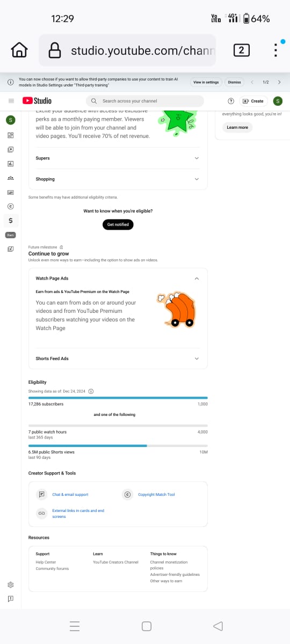The image size is (290, 644).
Task: Open the browser tabs counter
Action: click(x=242, y=50)
